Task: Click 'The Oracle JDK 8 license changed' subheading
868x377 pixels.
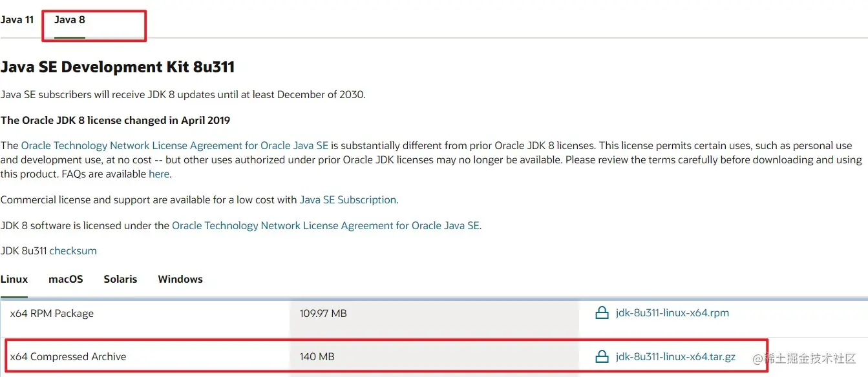Action: (115, 120)
